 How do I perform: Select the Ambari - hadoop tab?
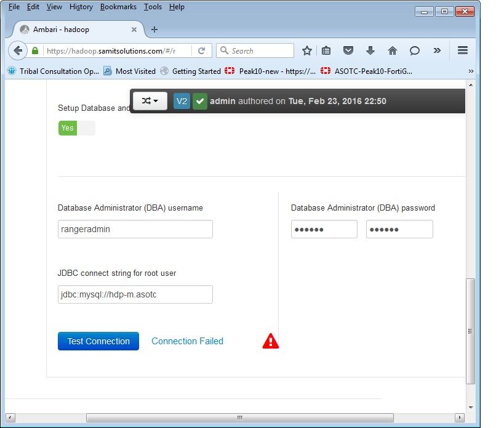(78, 30)
